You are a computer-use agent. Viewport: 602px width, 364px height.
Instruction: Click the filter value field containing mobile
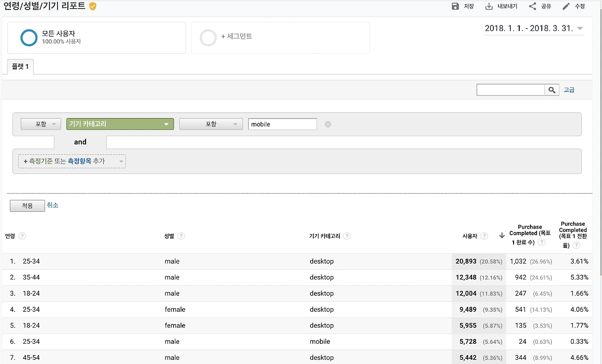pos(283,124)
